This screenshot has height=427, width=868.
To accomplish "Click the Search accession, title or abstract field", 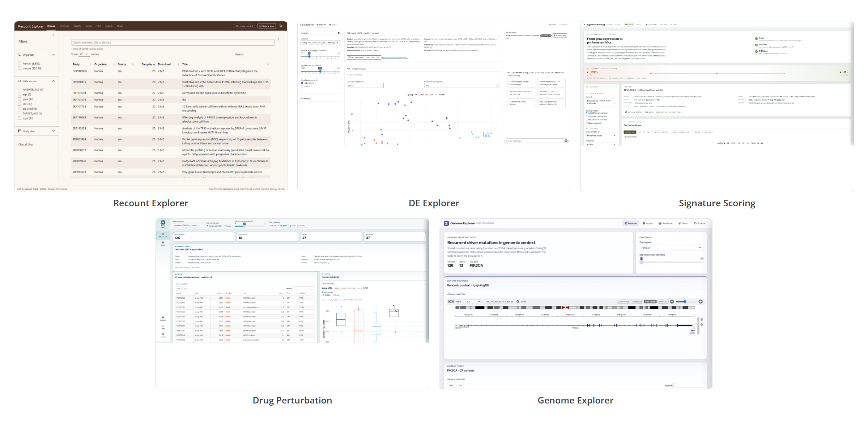I will click(173, 42).
